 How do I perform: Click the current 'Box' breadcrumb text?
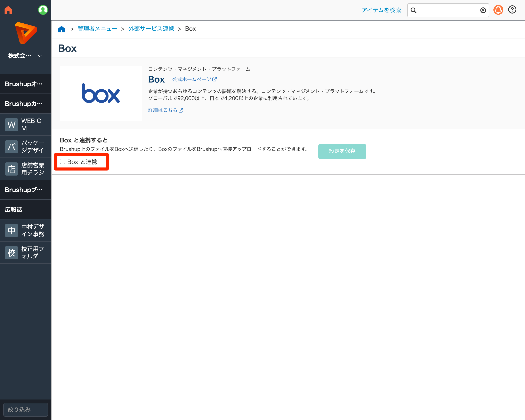tap(191, 29)
